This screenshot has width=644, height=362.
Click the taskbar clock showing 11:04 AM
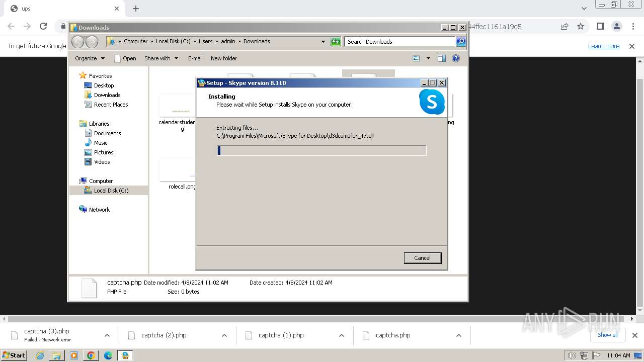click(x=618, y=355)
